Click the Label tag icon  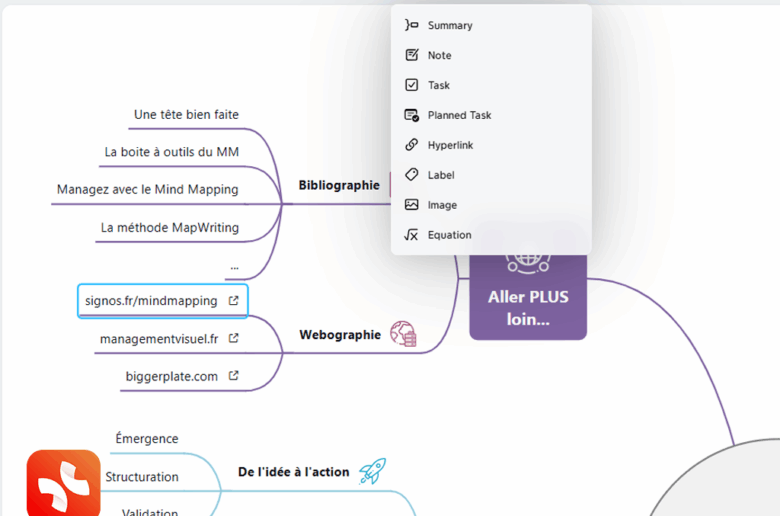[x=411, y=175]
